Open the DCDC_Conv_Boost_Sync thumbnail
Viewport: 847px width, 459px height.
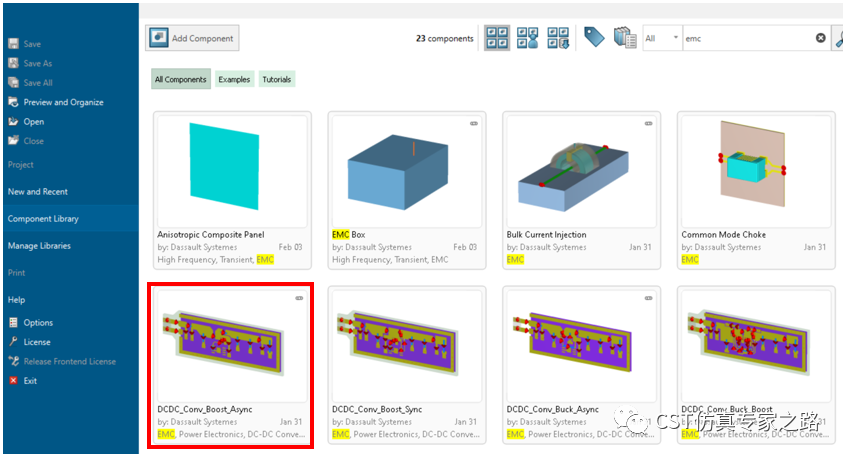(x=407, y=346)
